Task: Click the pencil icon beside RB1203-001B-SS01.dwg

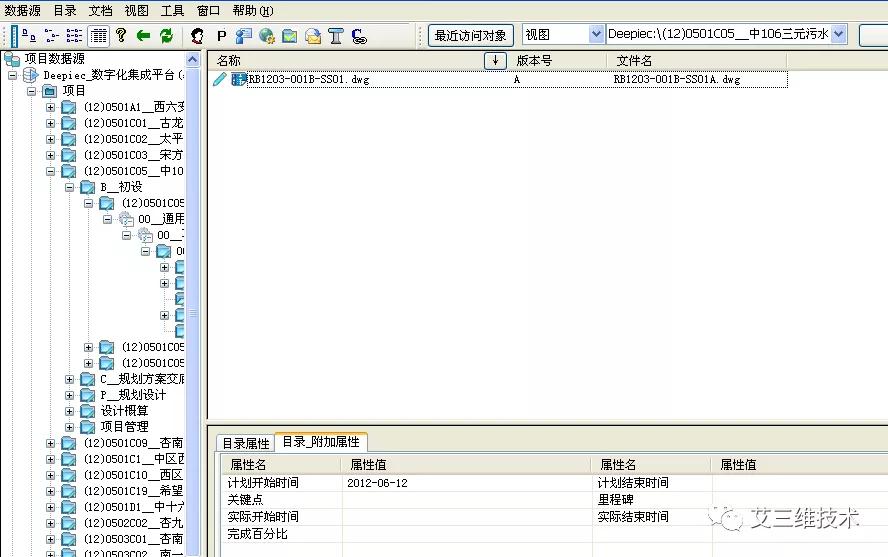Action: [219, 79]
